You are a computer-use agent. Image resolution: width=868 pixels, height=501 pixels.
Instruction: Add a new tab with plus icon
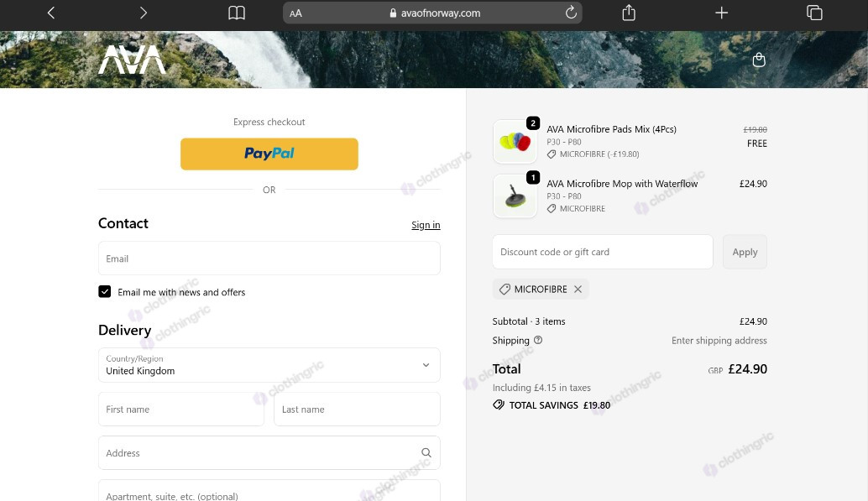click(721, 13)
